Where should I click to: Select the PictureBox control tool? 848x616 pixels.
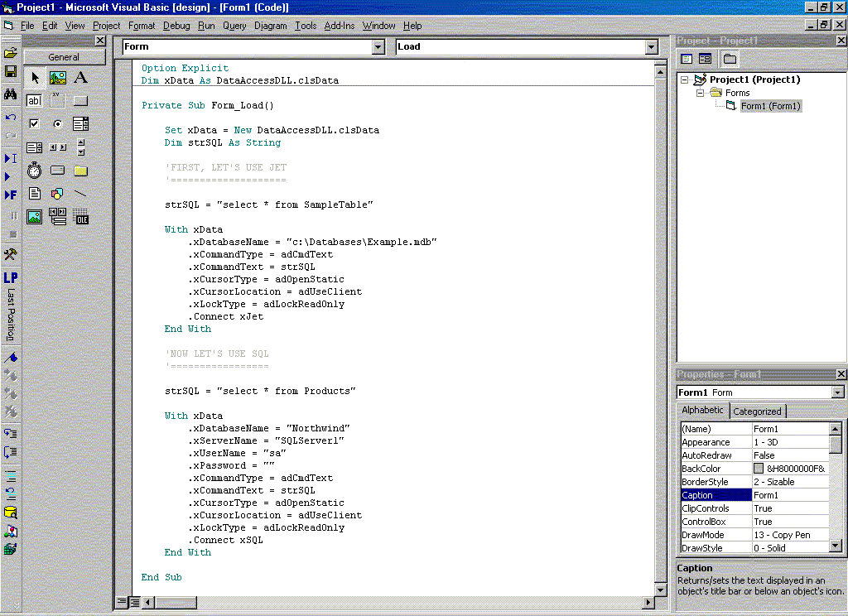(x=58, y=78)
